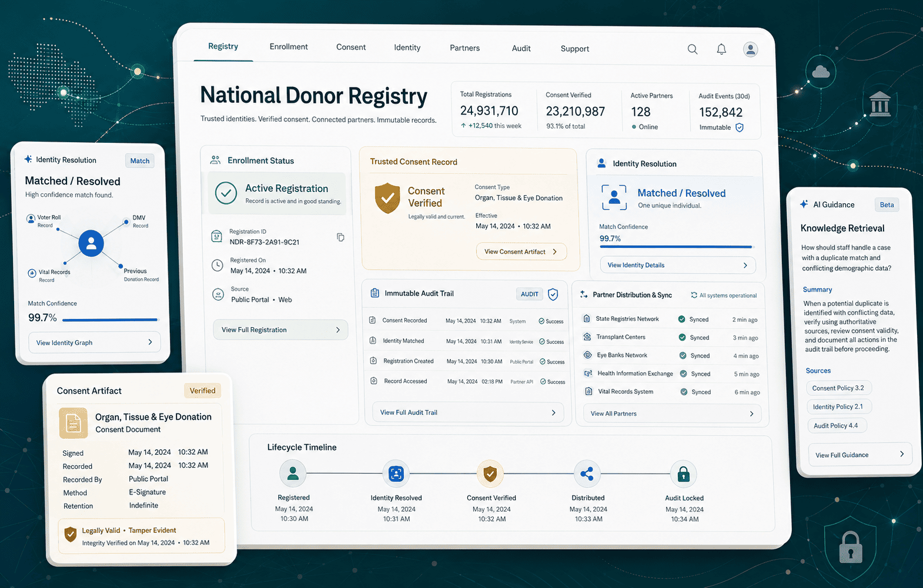Open the Support tab

(574, 49)
